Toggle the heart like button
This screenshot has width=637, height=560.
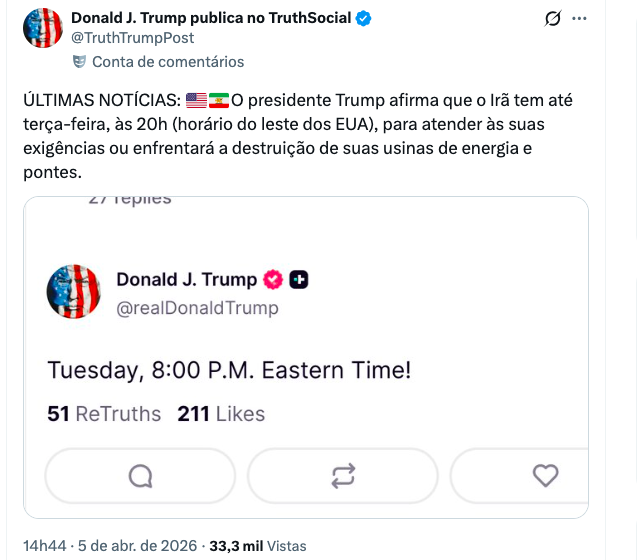545,475
